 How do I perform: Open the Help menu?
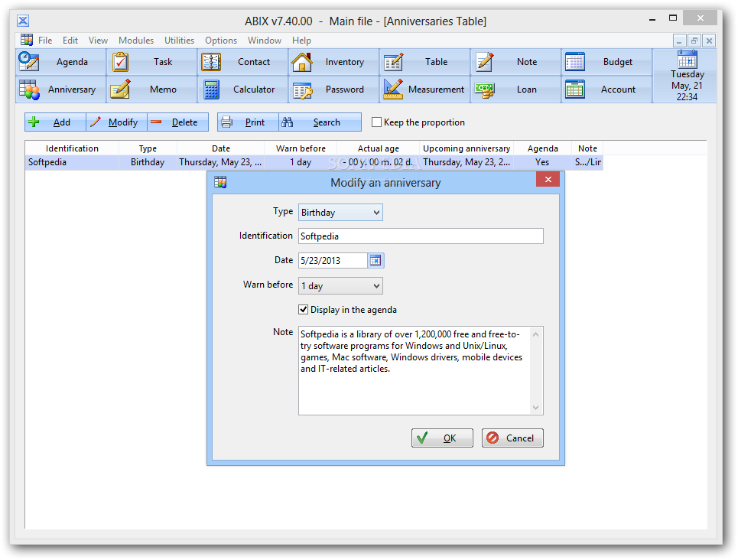click(x=301, y=41)
